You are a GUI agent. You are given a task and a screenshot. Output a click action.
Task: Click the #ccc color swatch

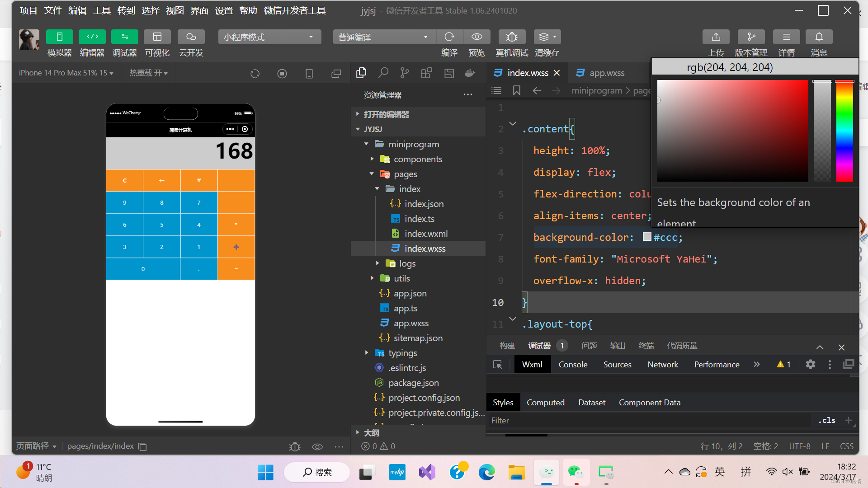(x=647, y=237)
